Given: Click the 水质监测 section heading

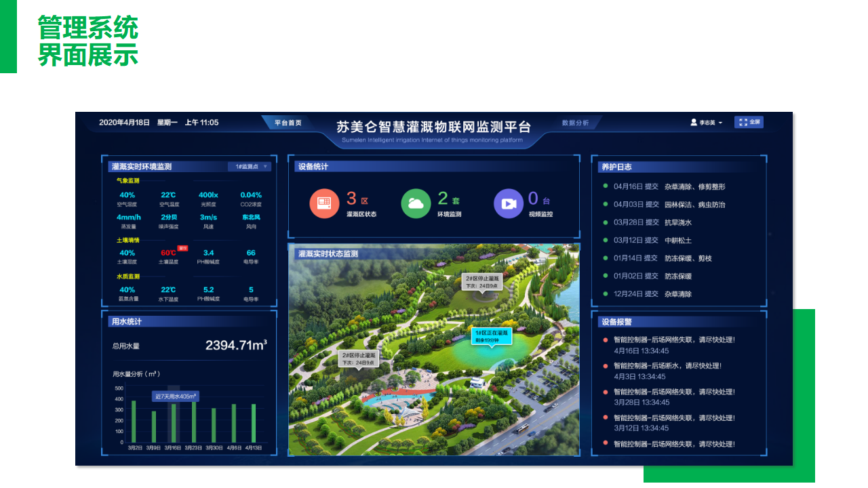Looking at the screenshot, I should click(x=127, y=277).
